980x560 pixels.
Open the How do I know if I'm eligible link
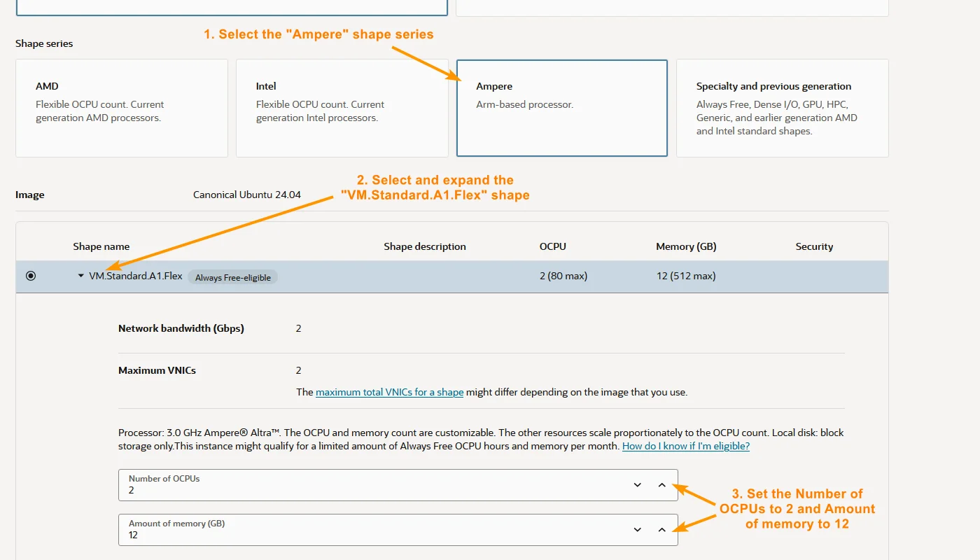(x=686, y=446)
